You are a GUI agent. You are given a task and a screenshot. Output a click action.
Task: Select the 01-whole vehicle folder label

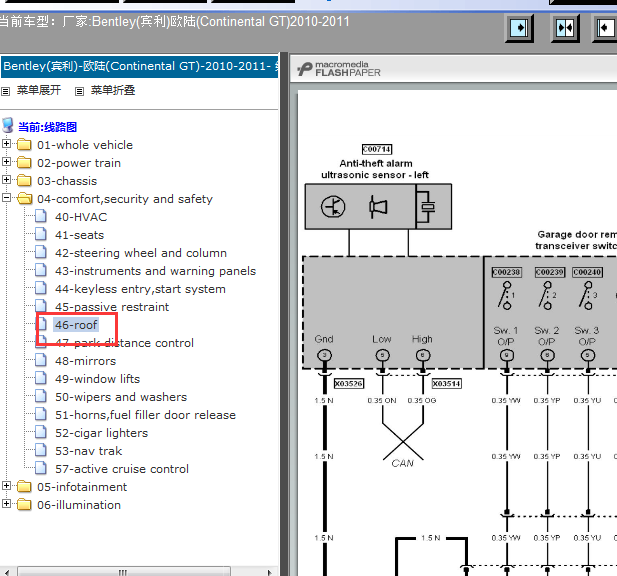tap(85, 145)
